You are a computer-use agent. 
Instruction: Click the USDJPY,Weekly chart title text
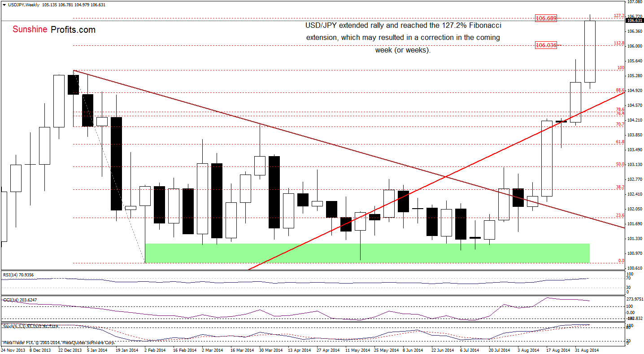[x=24, y=4]
